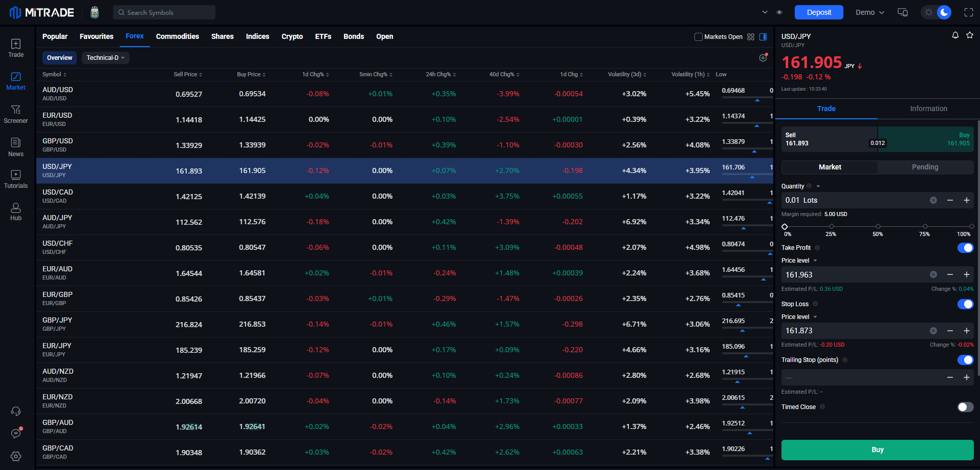Show Trailing Stop info tooltip
The height and width of the screenshot is (470, 980).
(845, 360)
